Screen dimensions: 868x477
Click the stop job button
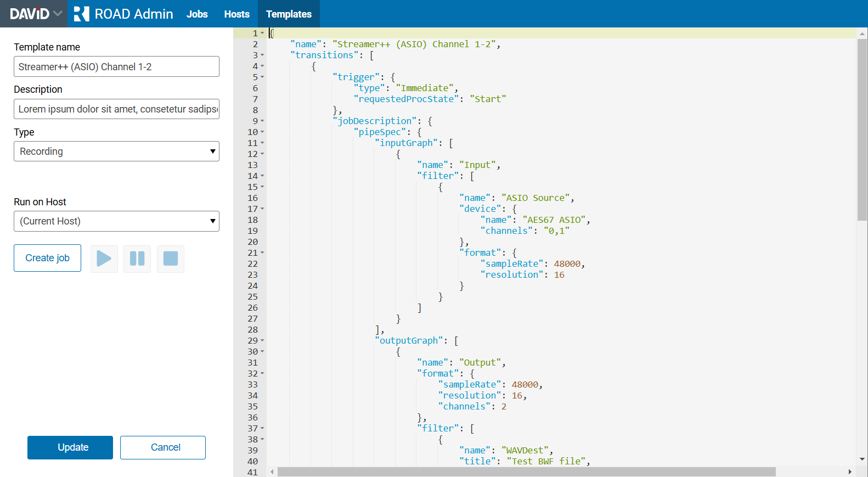click(171, 259)
